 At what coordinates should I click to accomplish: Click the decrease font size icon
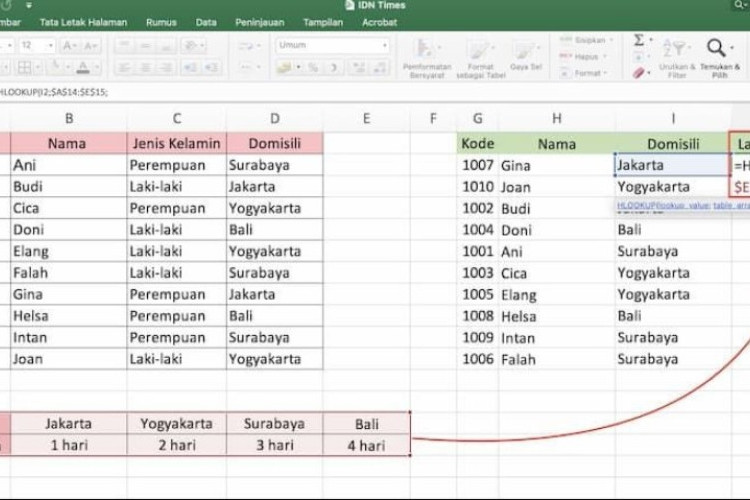(x=89, y=45)
